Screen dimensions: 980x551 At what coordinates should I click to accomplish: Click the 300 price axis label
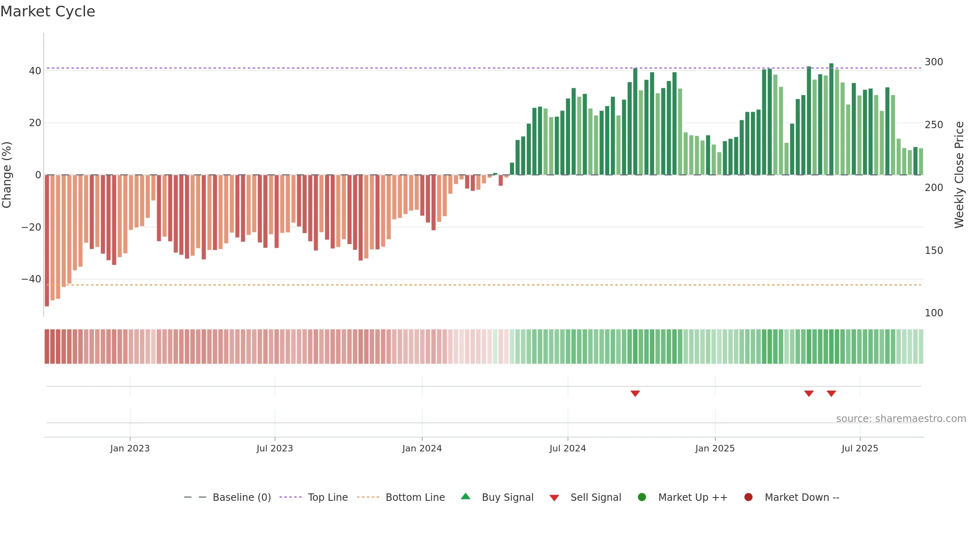tap(934, 62)
